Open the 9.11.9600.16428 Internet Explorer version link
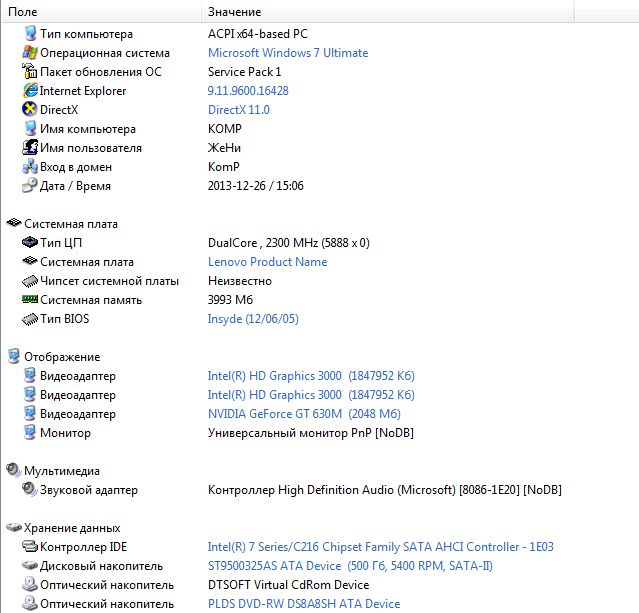 (x=248, y=90)
